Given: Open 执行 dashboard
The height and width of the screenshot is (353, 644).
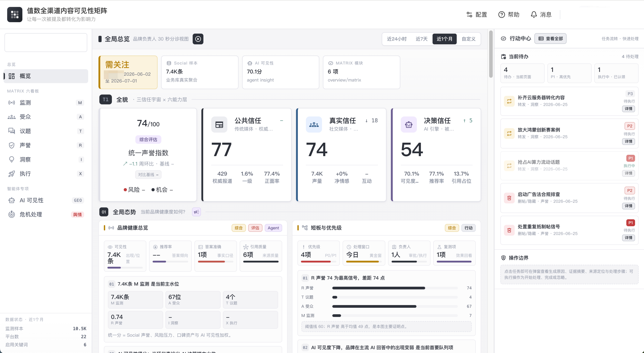Looking at the screenshot, I should (x=46, y=174).
